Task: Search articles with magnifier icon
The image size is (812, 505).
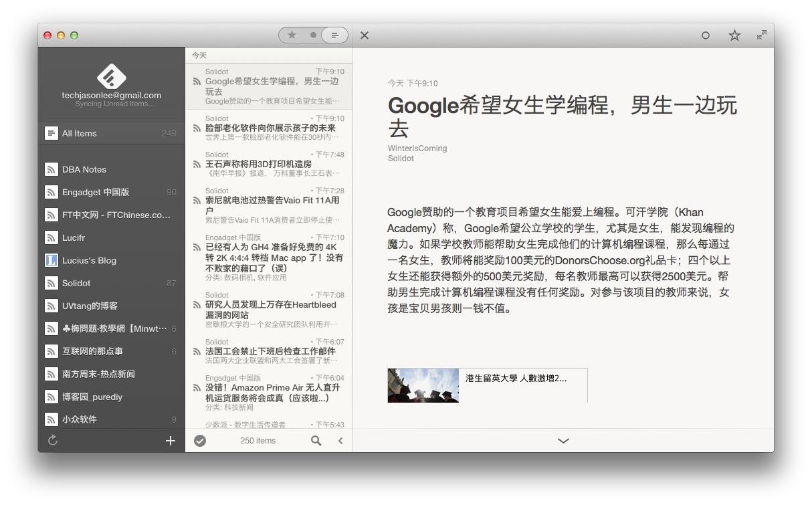Action: (x=316, y=440)
